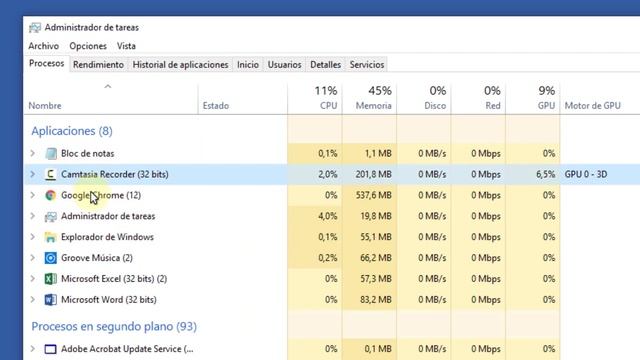Open the Opciones menu

point(88,46)
